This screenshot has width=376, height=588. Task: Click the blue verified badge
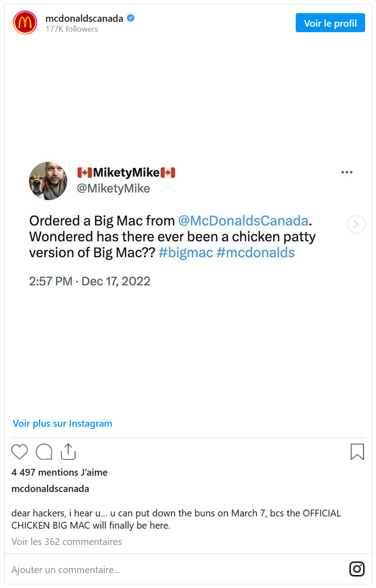pyautogui.click(x=131, y=19)
